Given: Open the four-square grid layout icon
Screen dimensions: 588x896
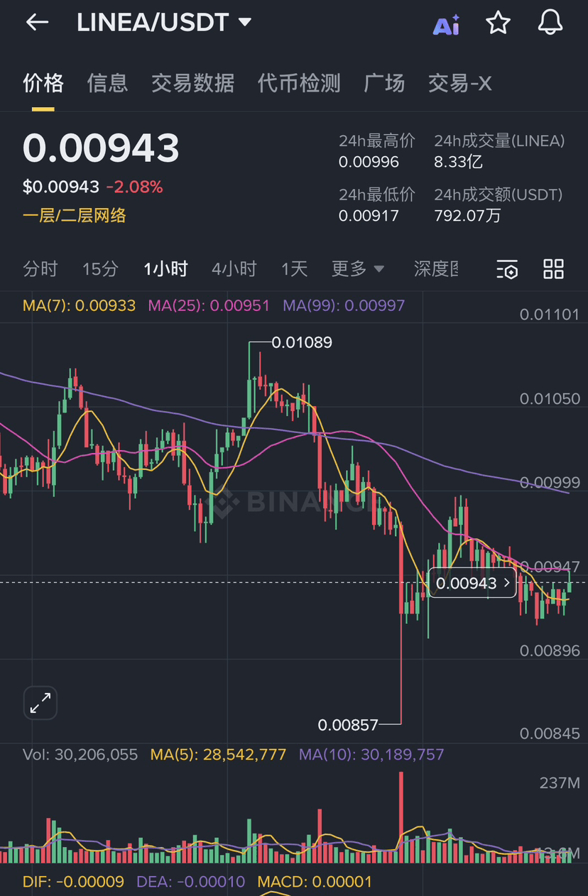Looking at the screenshot, I should click(553, 269).
